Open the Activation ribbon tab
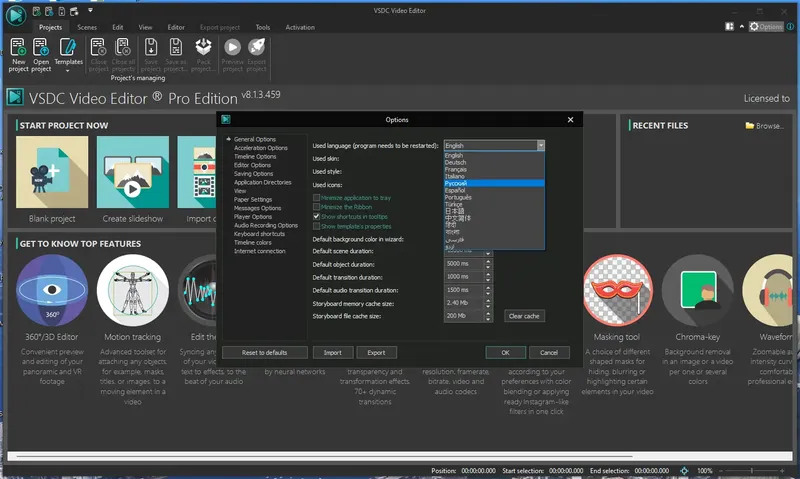This screenshot has height=479, width=800. tap(300, 27)
